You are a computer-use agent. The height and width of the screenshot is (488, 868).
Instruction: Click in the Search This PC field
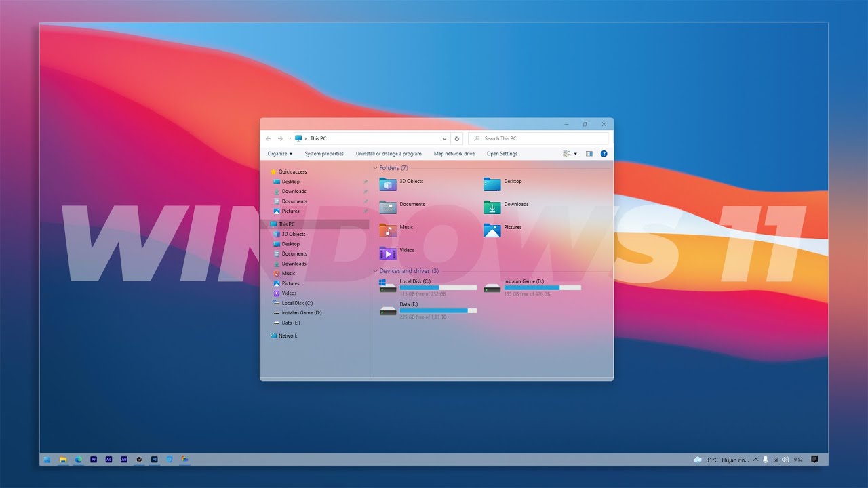tap(538, 138)
